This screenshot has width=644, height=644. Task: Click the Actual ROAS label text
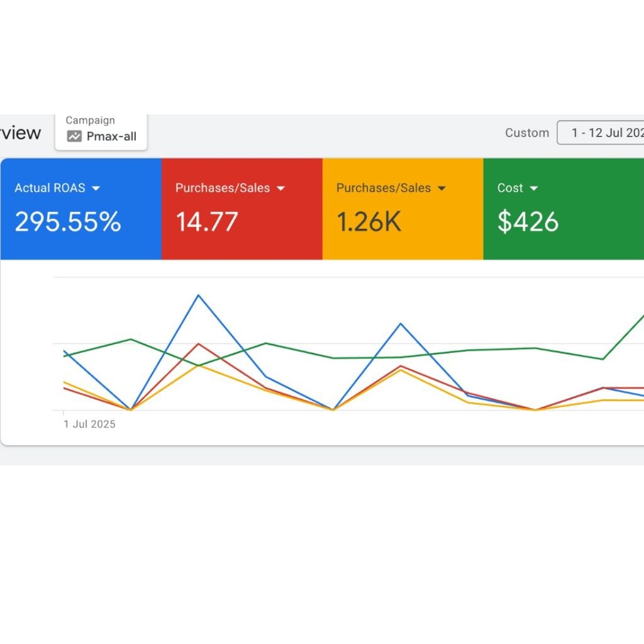pos(51,188)
